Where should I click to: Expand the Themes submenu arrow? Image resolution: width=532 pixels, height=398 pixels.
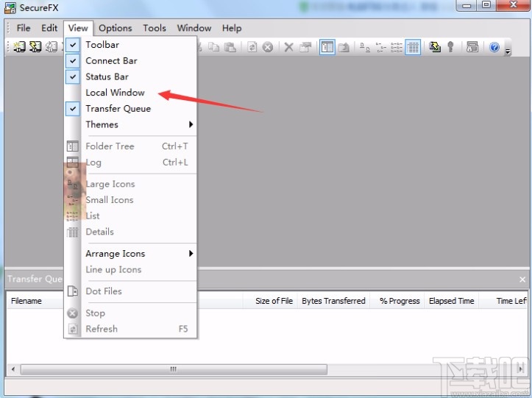click(x=191, y=124)
